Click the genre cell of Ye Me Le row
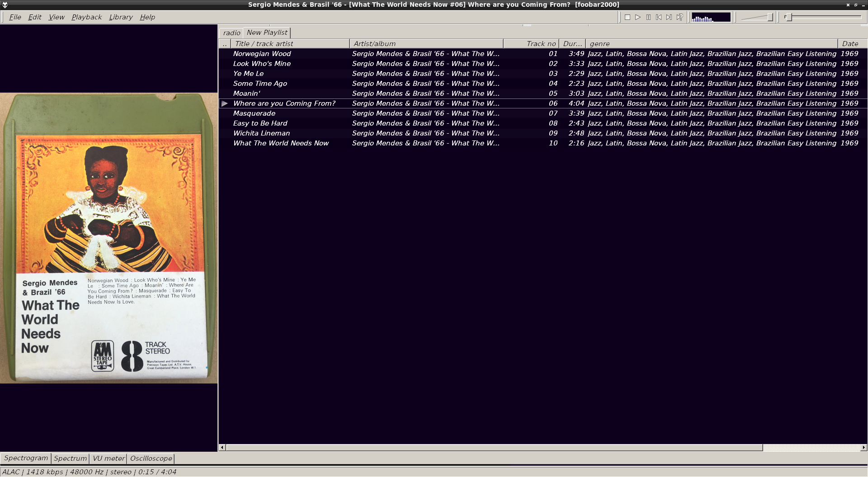The width and height of the screenshot is (868, 477). pos(712,74)
